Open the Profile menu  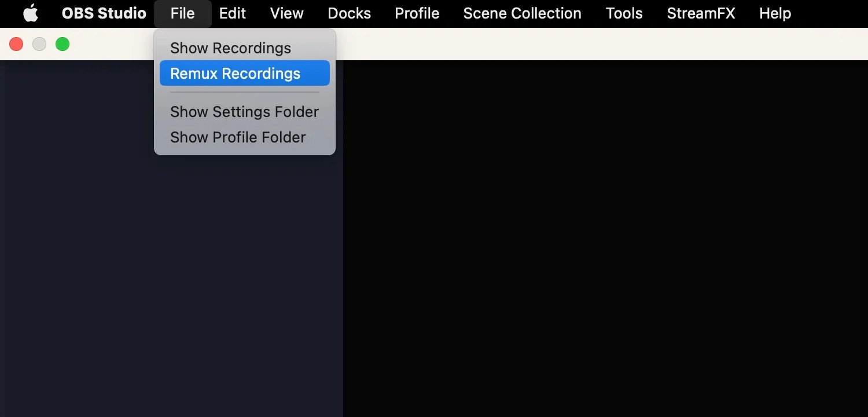(x=417, y=13)
